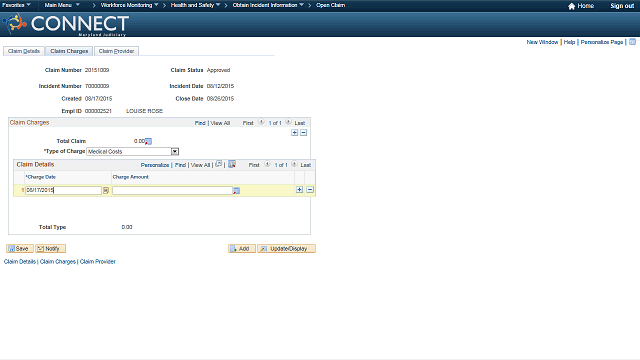
Task: Expand the Favorites menu
Action: pyautogui.click(x=16, y=5)
